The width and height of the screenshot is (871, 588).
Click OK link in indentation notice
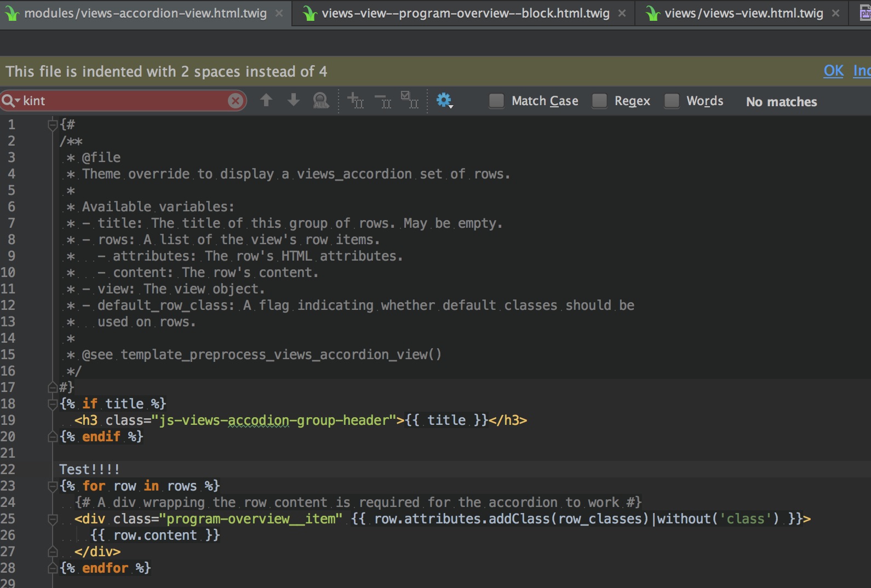[x=833, y=71]
